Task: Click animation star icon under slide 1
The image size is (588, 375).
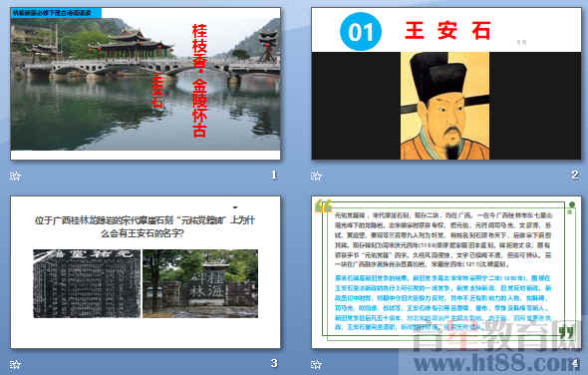Action: click(x=15, y=176)
